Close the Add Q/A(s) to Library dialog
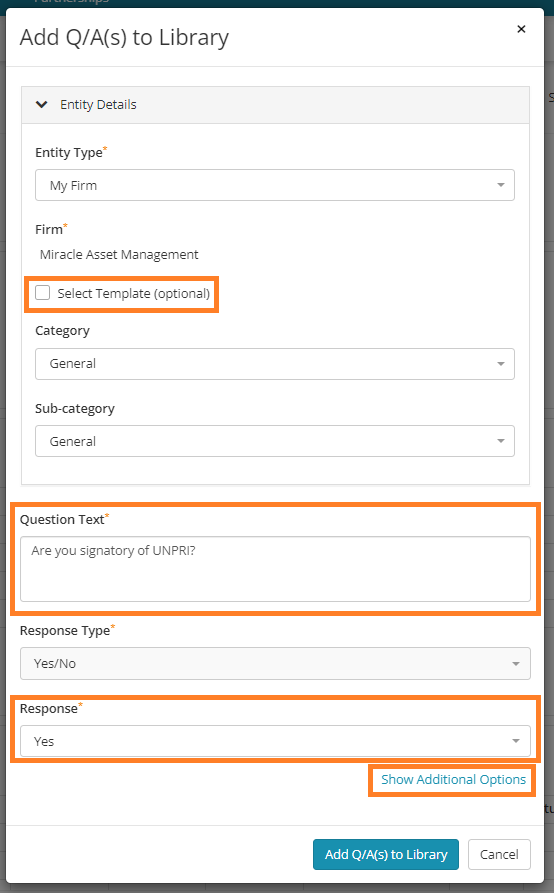554x893 pixels. click(x=521, y=29)
